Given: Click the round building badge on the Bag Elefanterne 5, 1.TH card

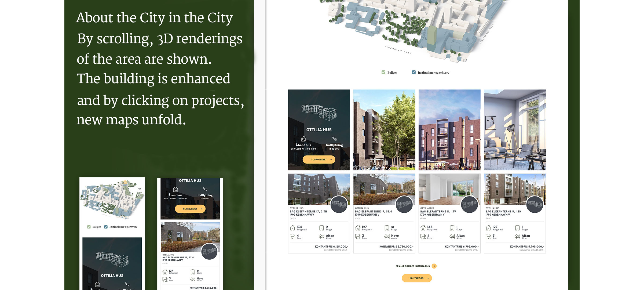Looking at the screenshot, I should (535, 204).
